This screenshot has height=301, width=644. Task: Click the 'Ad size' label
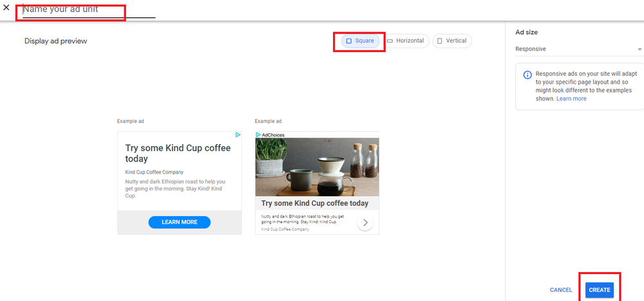[527, 32]
